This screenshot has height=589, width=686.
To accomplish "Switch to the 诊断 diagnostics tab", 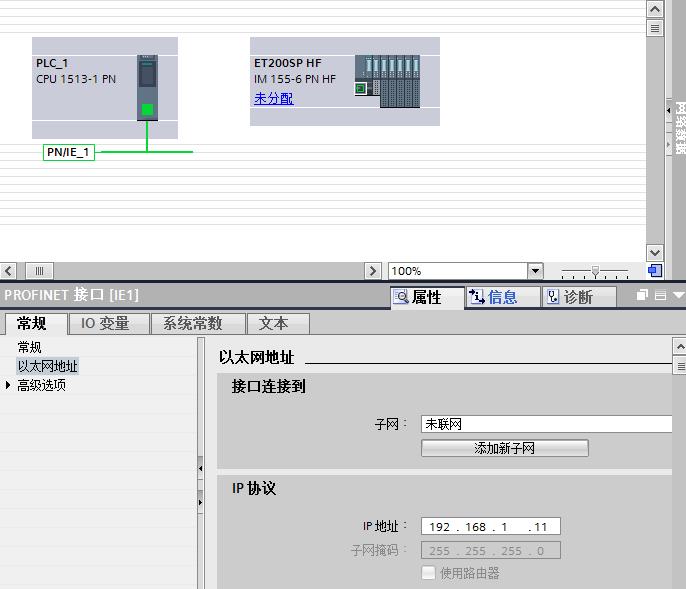I will point(578,297).
